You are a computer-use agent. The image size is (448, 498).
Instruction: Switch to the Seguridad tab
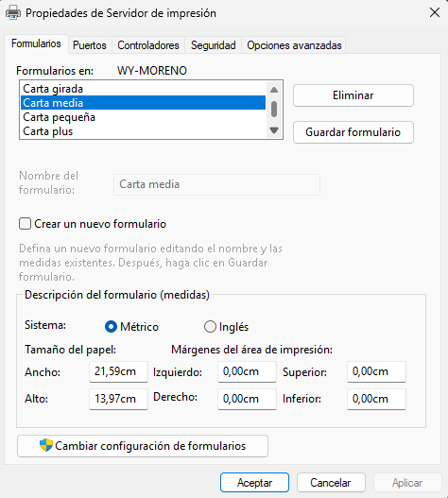214,45
